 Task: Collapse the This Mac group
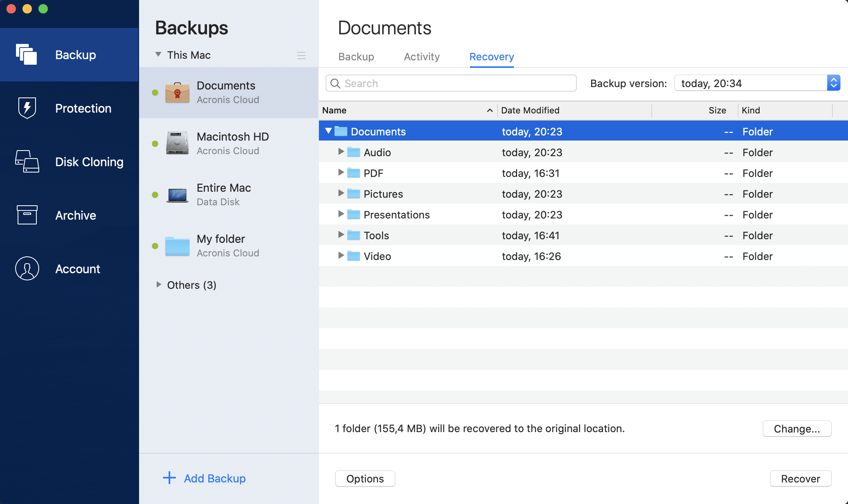(x=158, y=55)
